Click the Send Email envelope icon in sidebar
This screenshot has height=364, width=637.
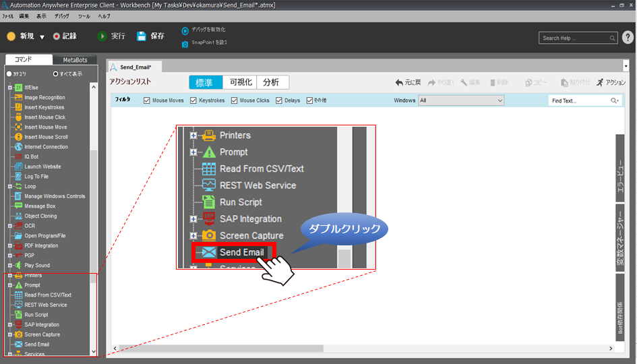pyautogui.click(x=18, y=344)
